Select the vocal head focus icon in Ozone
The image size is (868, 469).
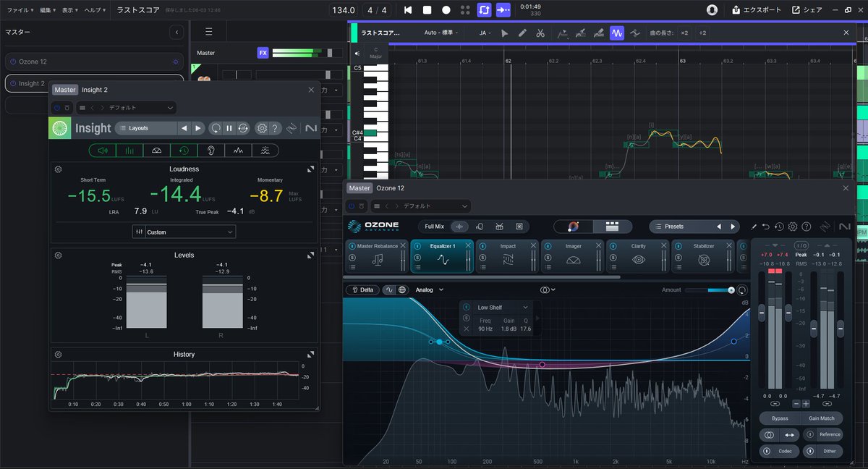[x=479, y=227]
